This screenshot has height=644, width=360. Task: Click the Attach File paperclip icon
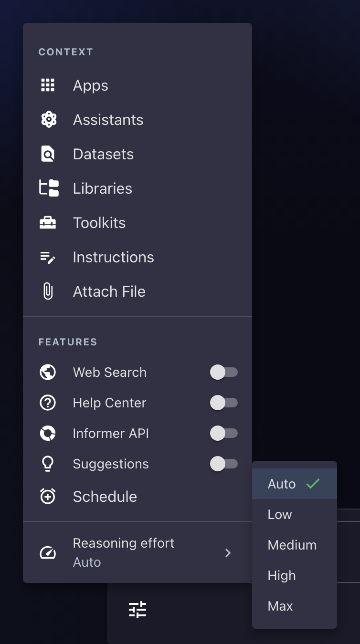[48, 291]
